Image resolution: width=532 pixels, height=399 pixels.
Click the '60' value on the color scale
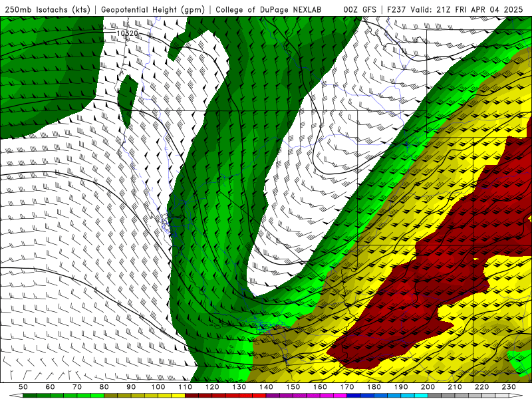[x=50, y=387]
